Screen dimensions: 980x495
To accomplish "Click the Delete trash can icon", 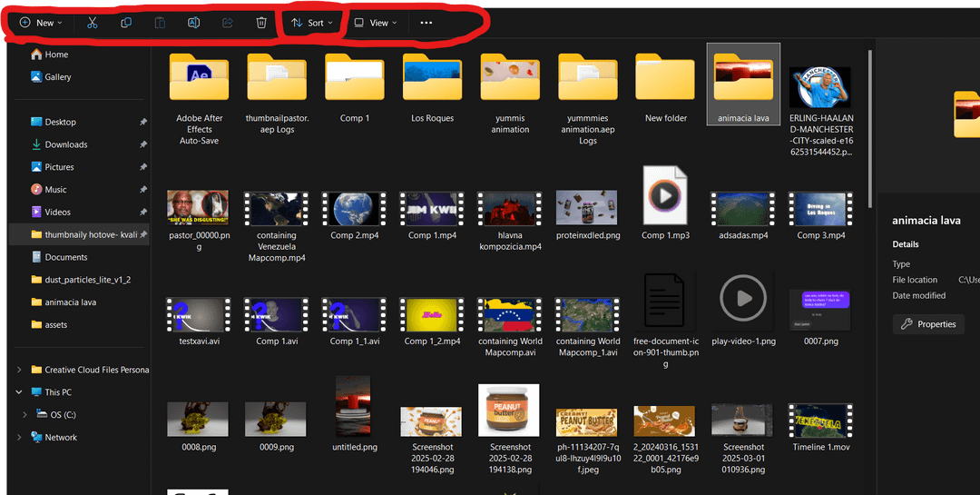I will pyautogui.click(x=261, y=23).
